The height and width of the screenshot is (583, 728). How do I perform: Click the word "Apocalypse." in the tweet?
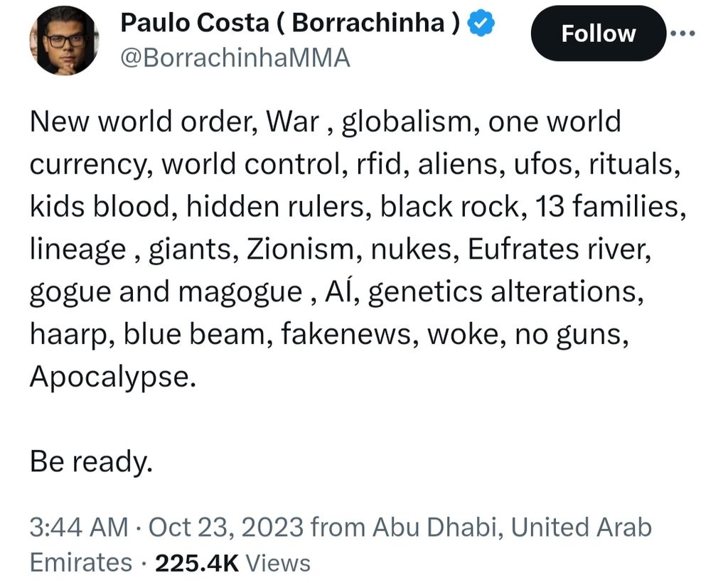[112, 377]
